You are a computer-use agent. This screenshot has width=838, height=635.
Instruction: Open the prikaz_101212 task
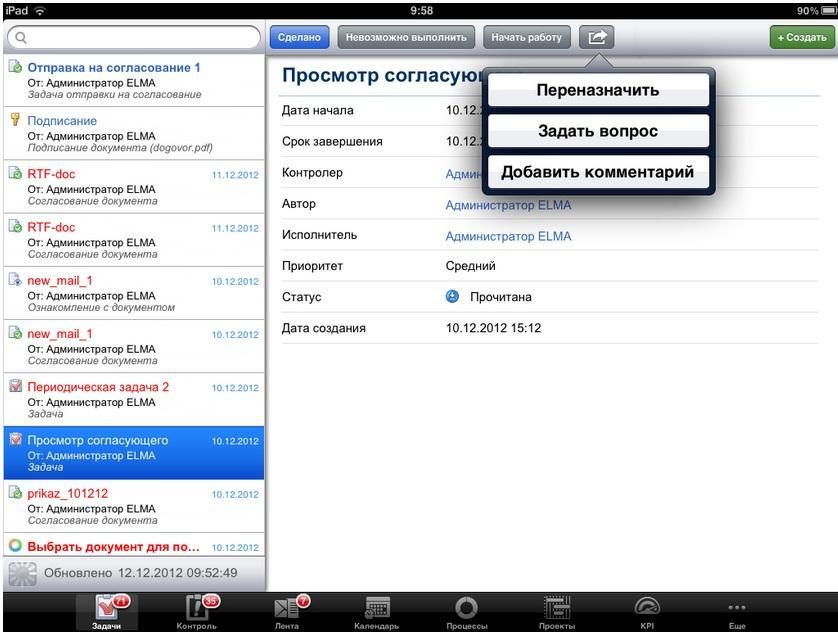[134, 506]
